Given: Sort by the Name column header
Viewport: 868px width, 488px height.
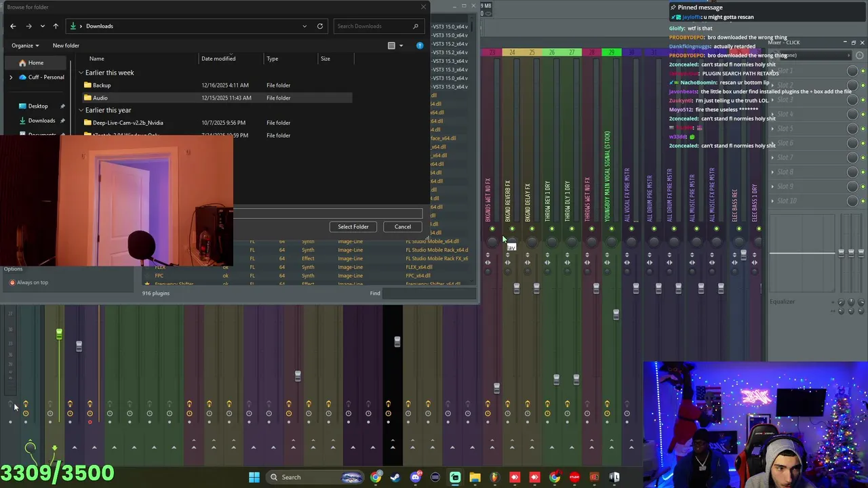Looking at the screenshot, I should (x=97, y=59).
